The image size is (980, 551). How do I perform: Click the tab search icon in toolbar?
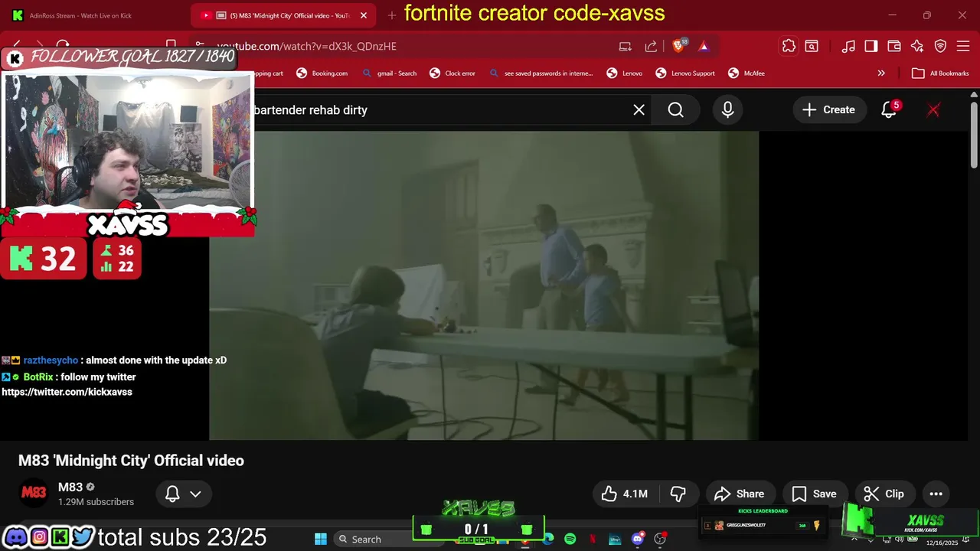(x=812, y=46)
